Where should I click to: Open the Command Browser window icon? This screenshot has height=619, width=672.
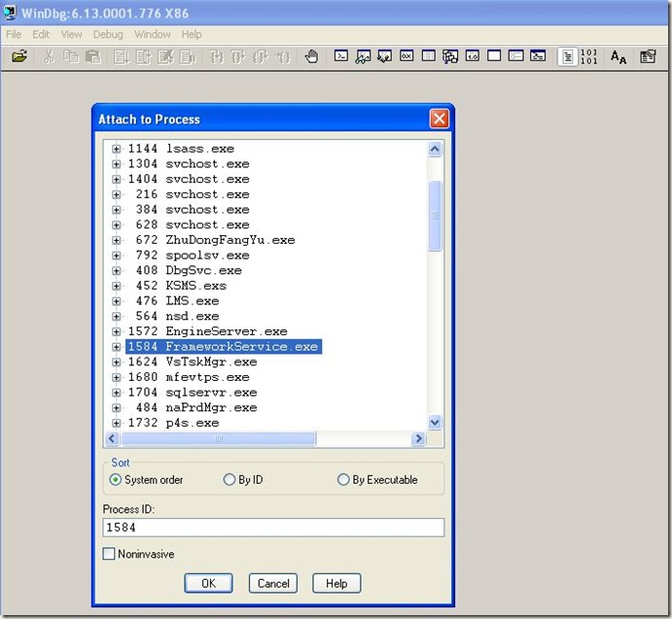point(538,55)
